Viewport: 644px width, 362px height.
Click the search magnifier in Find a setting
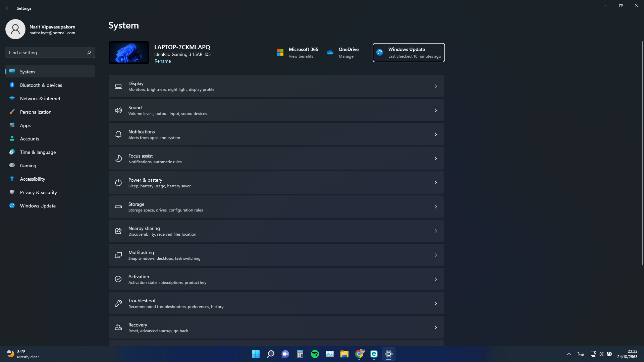[89, 53]
